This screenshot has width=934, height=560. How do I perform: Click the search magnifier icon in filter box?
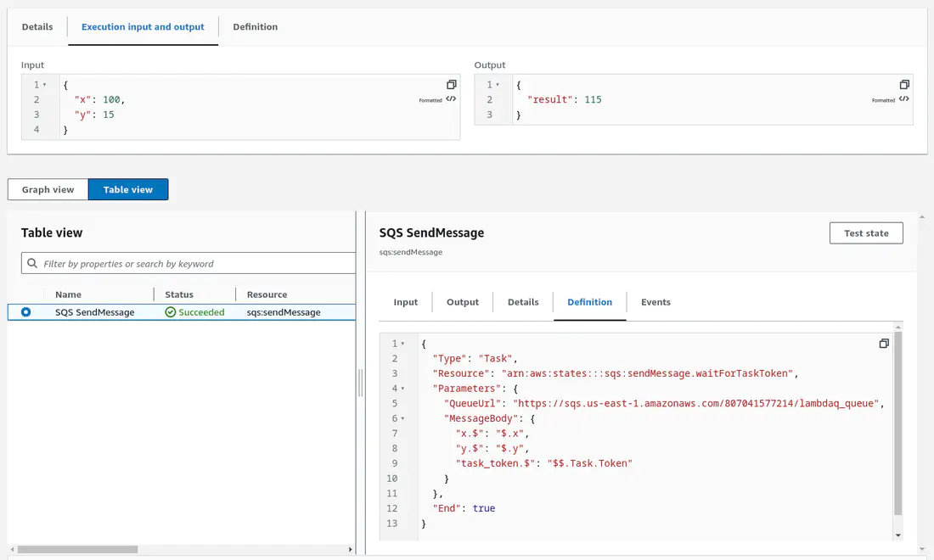tap(32, 263)
